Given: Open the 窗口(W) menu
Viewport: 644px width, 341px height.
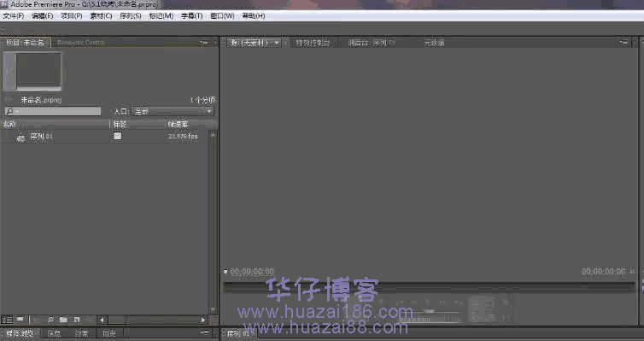Looking at the screenshot, I should (222, 16).
